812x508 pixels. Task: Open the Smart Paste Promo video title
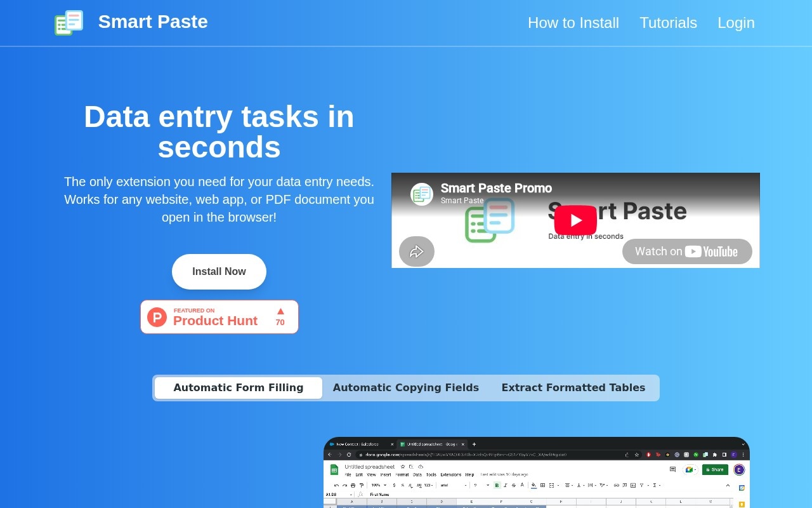coord(496,188)
